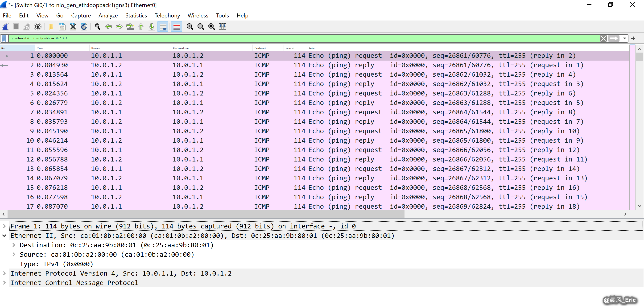Open the File menu

click(7, 16)
